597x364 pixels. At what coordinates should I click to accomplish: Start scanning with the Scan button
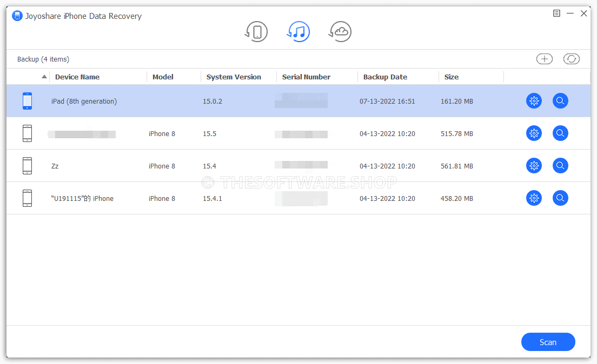(x=548, y=342)
